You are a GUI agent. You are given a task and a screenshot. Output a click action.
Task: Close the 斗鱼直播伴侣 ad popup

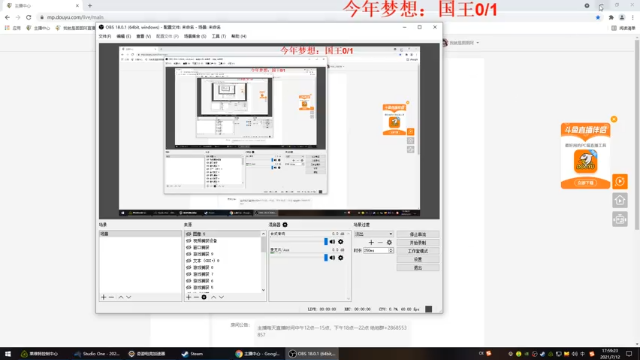[x=614, y=119]
